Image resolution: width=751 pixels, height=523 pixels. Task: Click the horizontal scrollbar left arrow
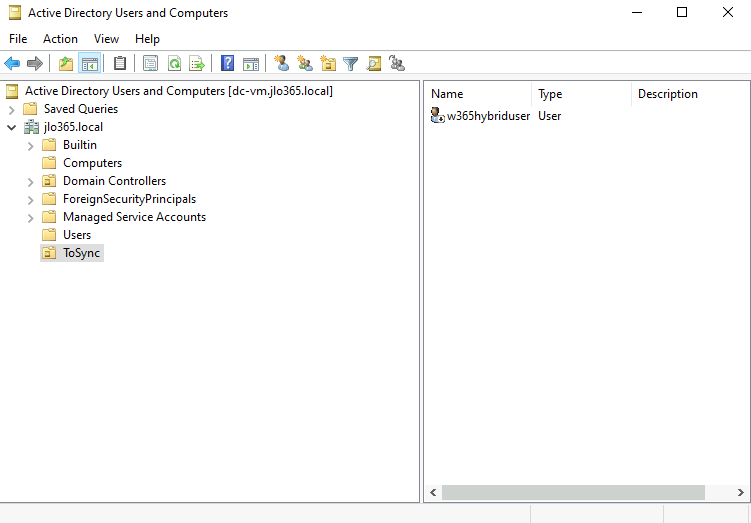433,492
